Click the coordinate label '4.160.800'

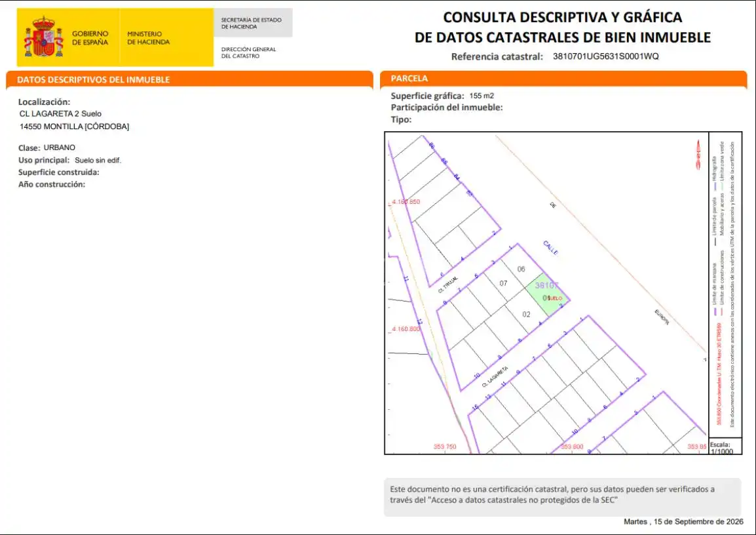coord(406,329)
